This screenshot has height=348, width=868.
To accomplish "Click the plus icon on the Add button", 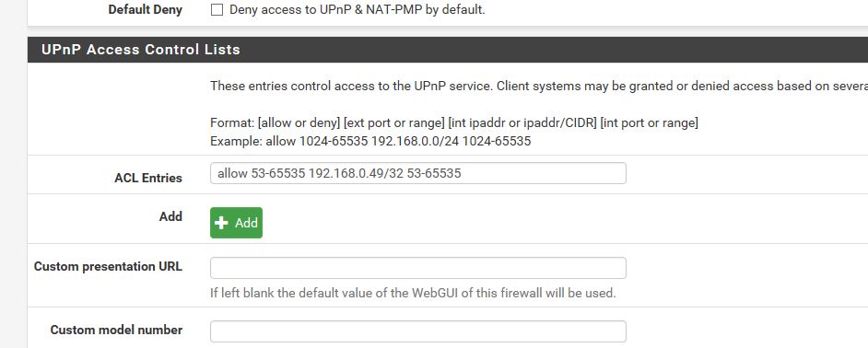I will pos(221,223).
